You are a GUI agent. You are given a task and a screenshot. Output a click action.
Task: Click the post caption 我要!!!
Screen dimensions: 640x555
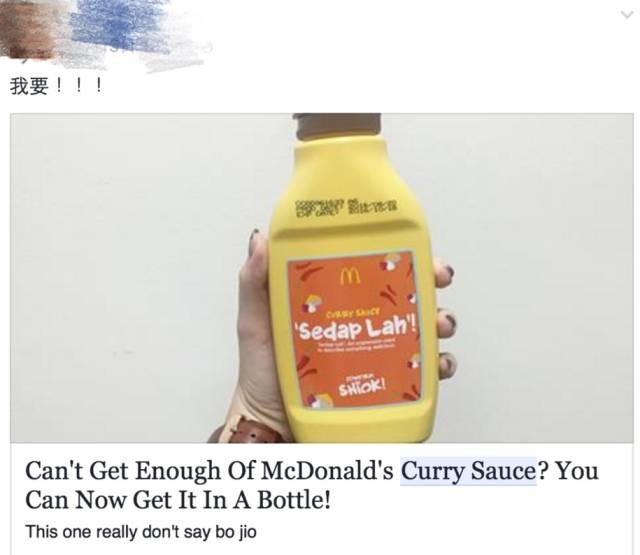[x=56, y=86]
